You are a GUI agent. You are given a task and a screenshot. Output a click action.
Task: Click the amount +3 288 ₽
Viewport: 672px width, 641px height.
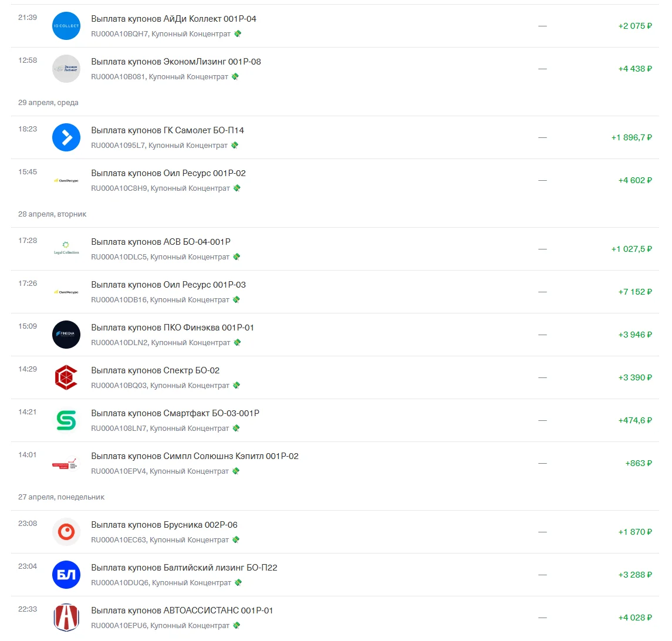[x=634, y=575]
